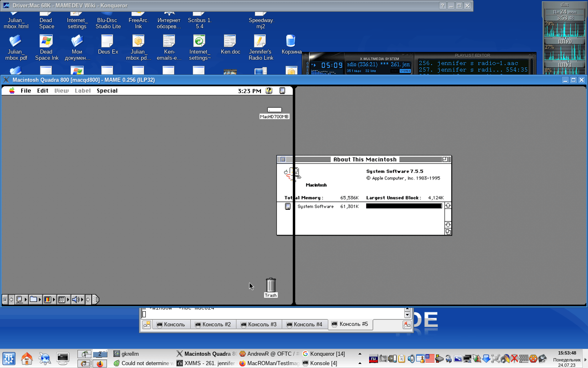Click the taskbar clock showing 15:53:48
The image size is (588, 368).
pos(567,353)
